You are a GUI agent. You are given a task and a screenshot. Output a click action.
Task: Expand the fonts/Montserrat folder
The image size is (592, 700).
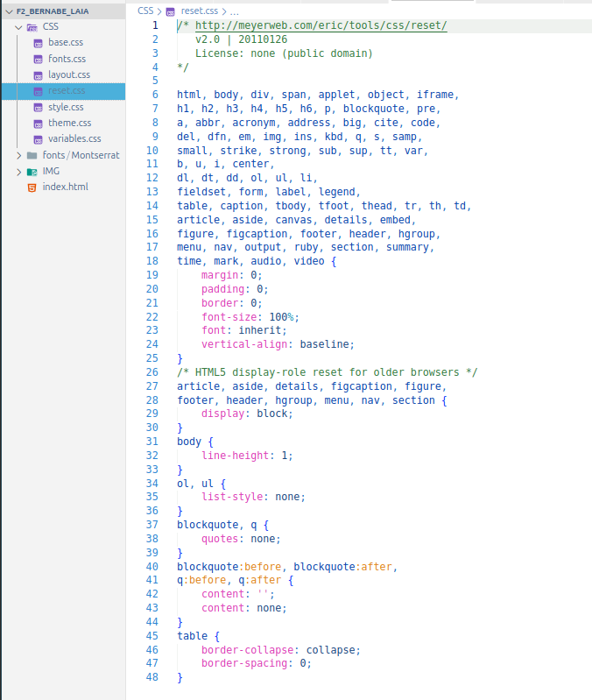pos(19,155)
